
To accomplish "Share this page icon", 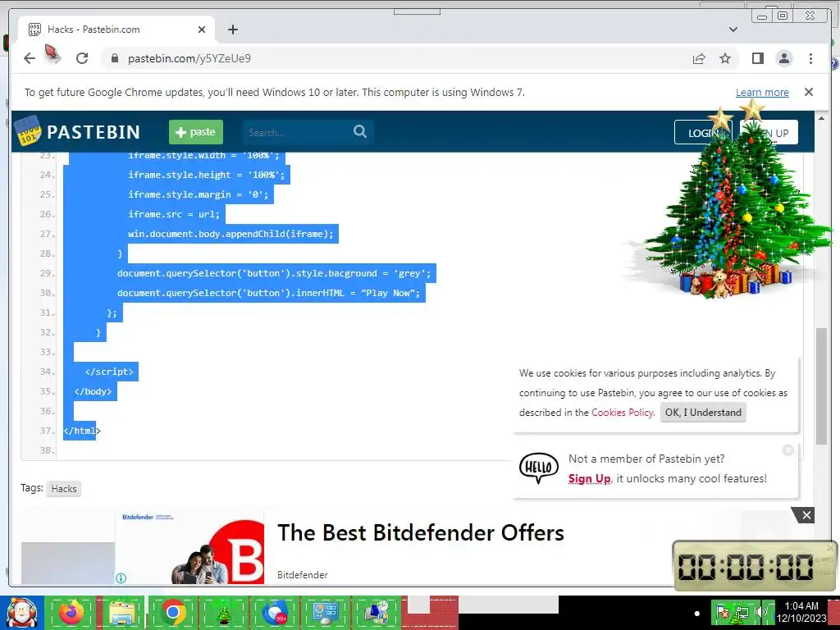I will point(699,58).
